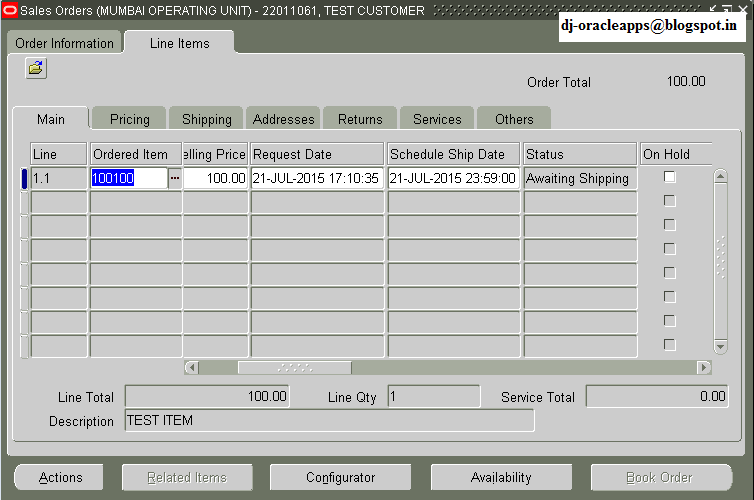Click the Service Total field
The image size is (754, 500).
657,397
